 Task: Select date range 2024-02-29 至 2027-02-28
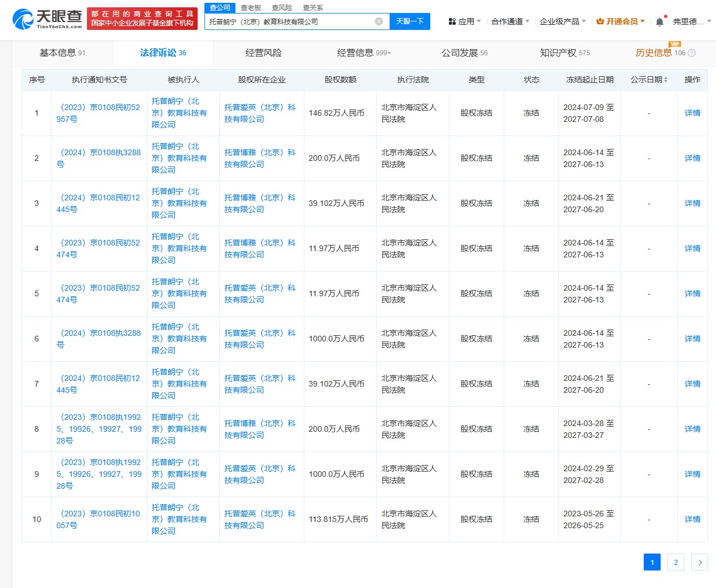tap(588, 474)
